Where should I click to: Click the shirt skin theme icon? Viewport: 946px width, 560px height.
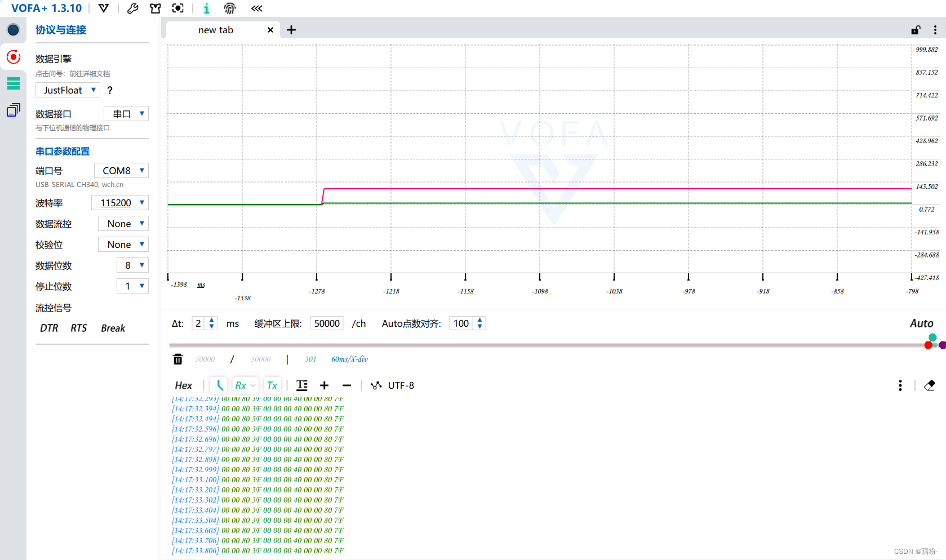[156, 8]
